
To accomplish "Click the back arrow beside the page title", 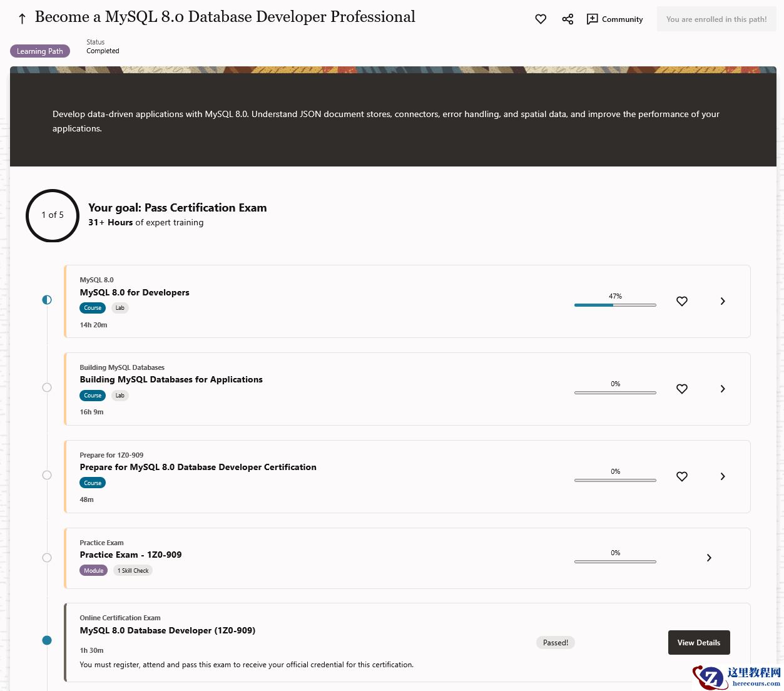I will point(22,19).
